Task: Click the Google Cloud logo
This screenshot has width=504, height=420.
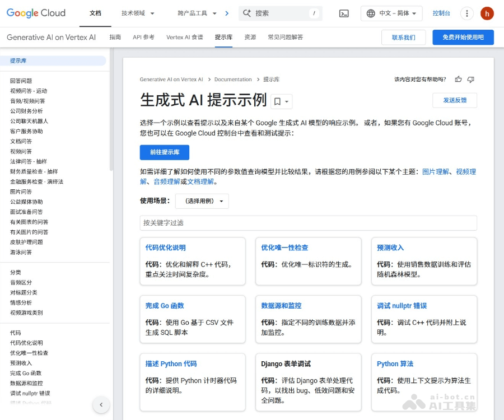Action: pos(36,13)
